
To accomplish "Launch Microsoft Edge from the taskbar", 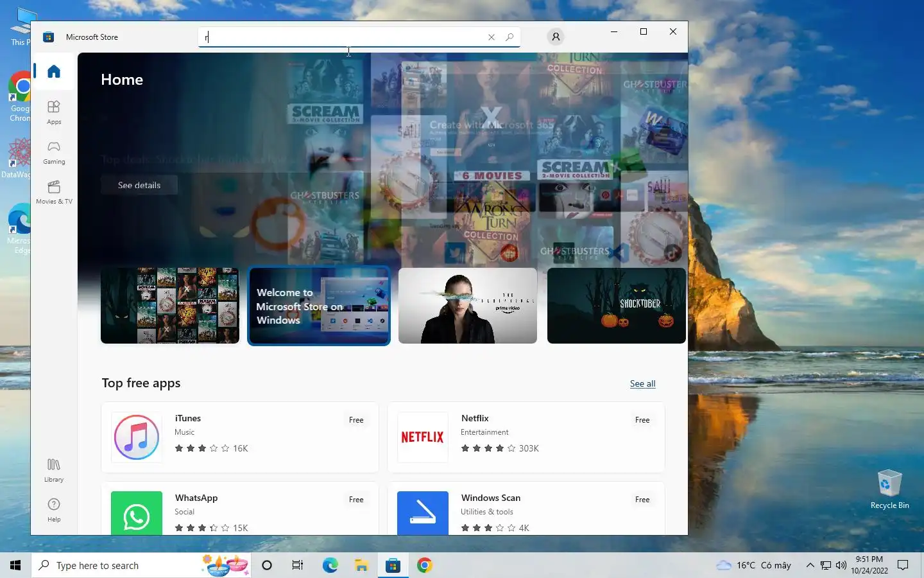I will [330, 565].
